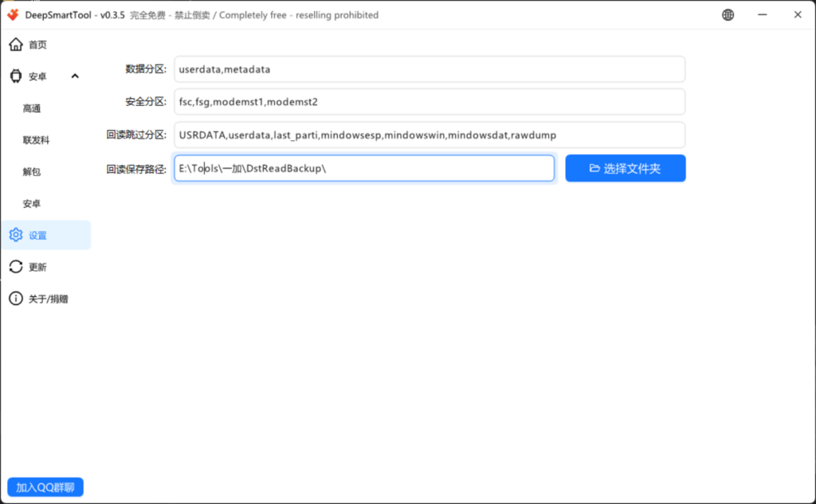Navigate to 首页 home page
This screenshot has height=504, width=816.
tap(37, 45)
